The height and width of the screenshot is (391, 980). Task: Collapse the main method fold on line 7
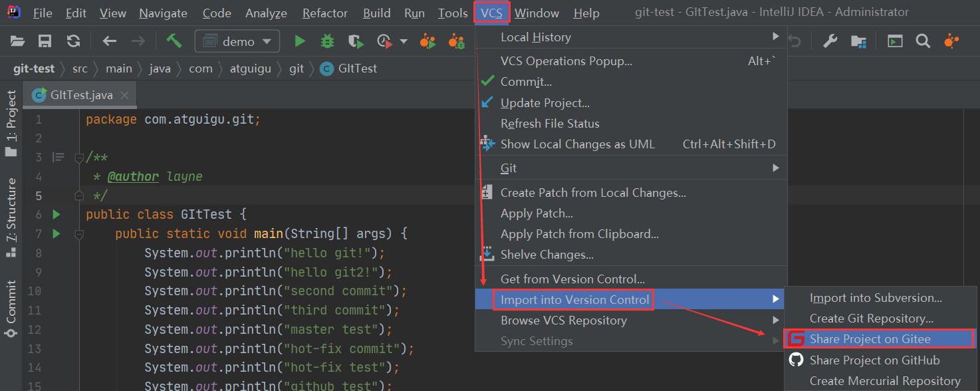[x=79, y=234]
